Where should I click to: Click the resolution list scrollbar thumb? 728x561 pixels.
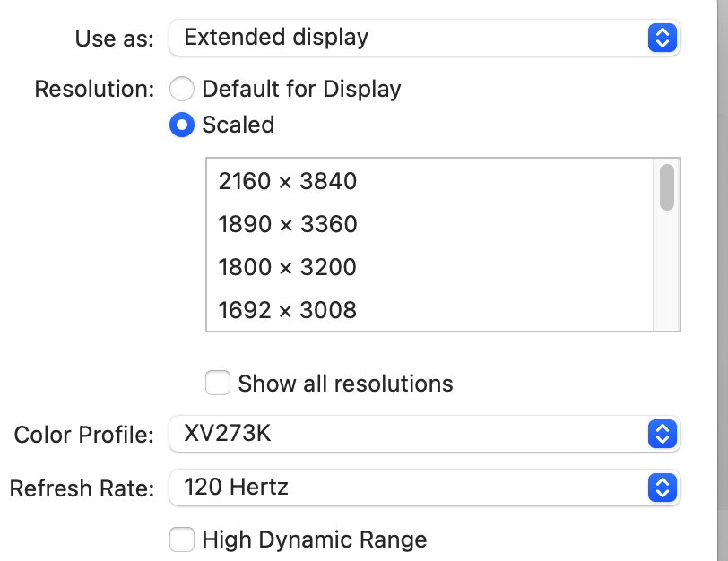click(x=667, y=187)
